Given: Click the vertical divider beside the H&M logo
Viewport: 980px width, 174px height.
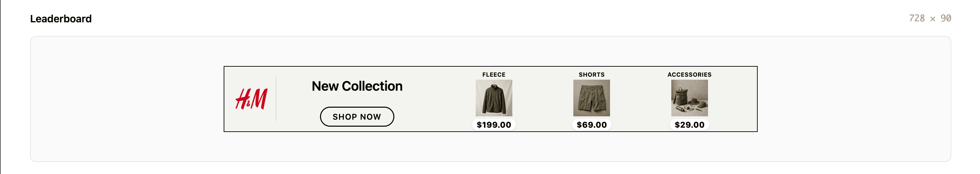Looking at the screenshot, I should coord(276,99).
